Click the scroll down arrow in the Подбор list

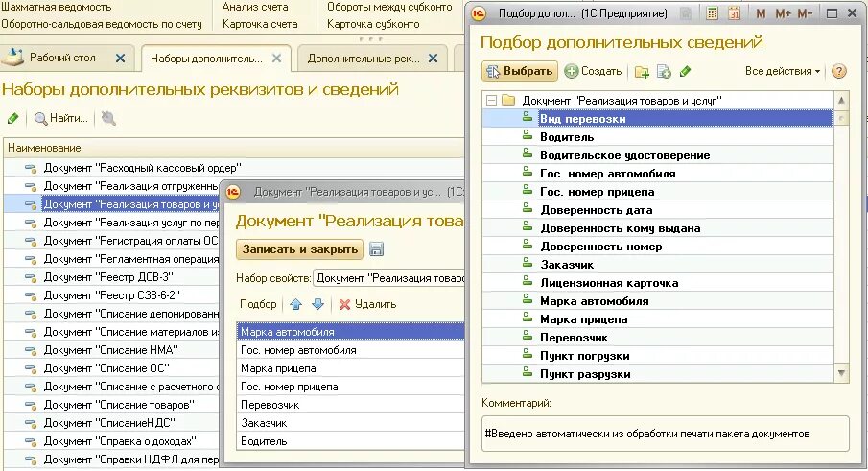[841, 373]
